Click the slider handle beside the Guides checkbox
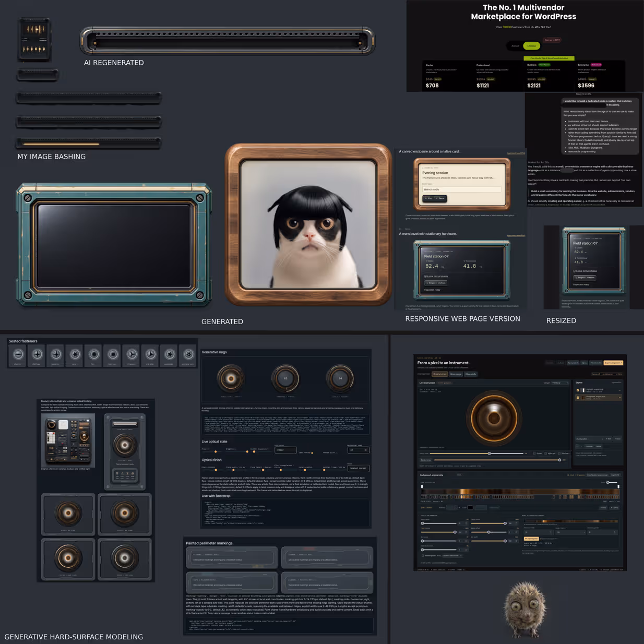 pyautogui.click(x=489, y=454)
